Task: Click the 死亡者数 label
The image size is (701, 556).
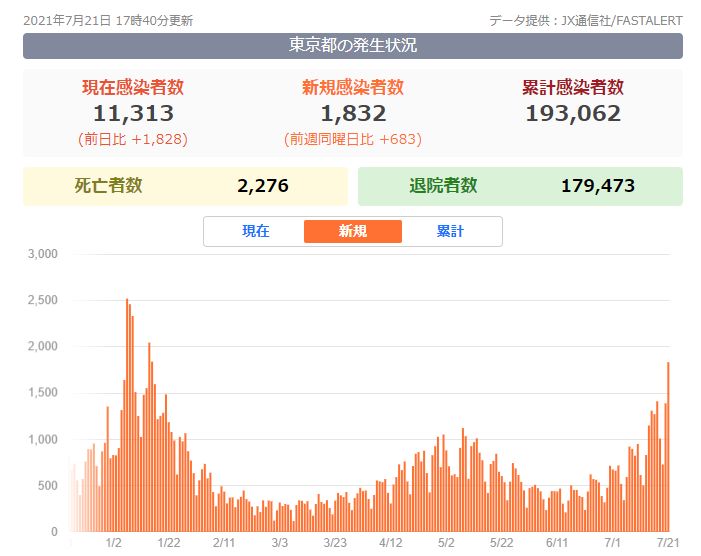Action: (x=108, y=185)
